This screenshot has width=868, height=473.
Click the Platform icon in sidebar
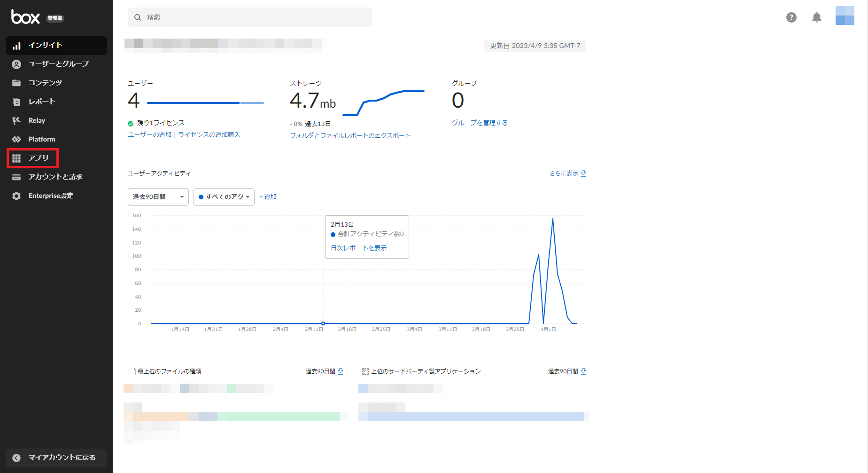[x=16, y=139]
